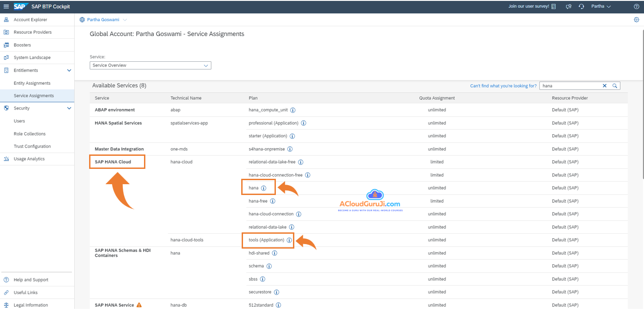Go to Boosters in the sidebar

[x=22, y=45]
